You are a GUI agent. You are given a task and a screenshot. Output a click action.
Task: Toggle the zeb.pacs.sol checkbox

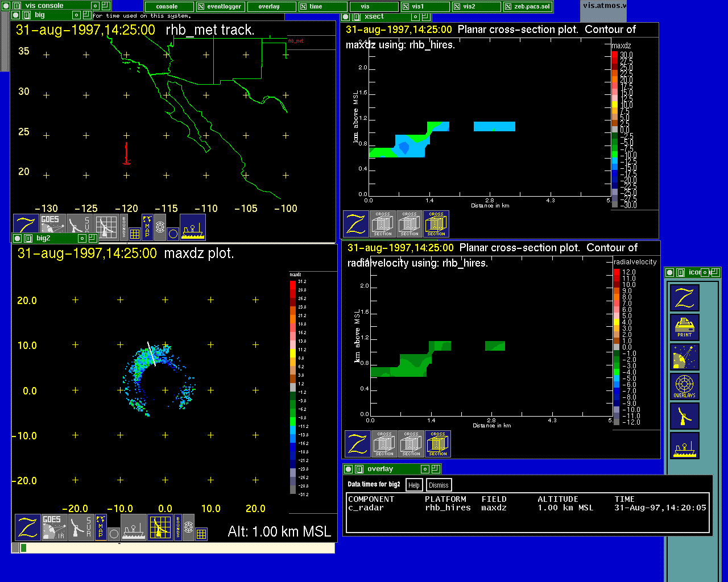click(508, 7)
